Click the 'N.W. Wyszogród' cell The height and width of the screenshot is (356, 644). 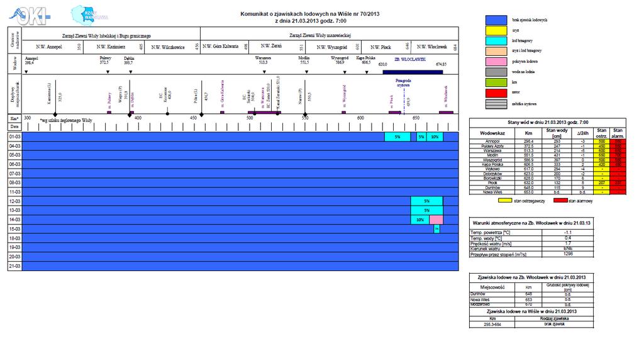tap(332, 47)
